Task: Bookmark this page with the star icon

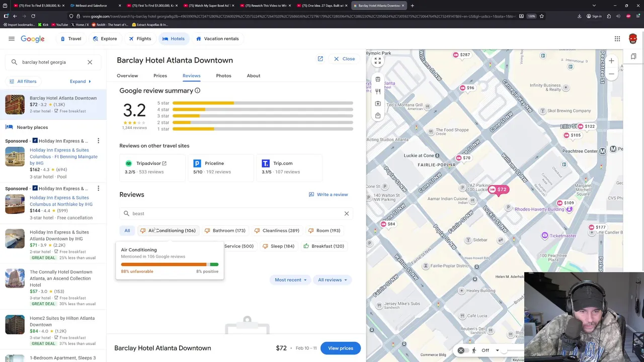Action: [x=541, y=16]
